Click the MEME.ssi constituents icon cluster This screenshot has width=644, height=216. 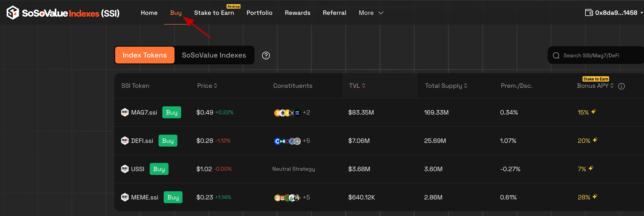(x=287, y=197)
